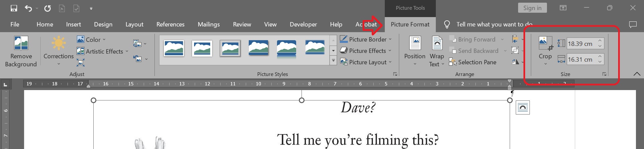
Task: Click the shape width field 16.31 cm
Action: tap(581, 60)
